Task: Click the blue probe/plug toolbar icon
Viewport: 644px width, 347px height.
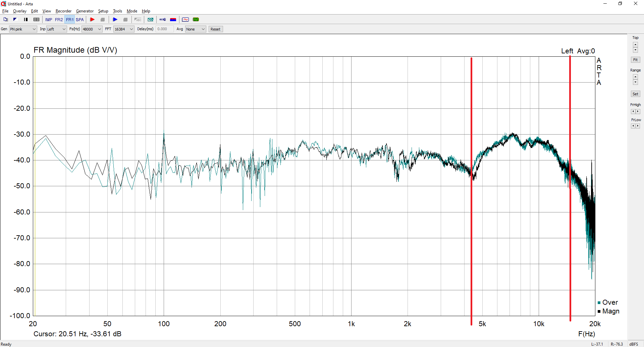Action: (163, 19)
